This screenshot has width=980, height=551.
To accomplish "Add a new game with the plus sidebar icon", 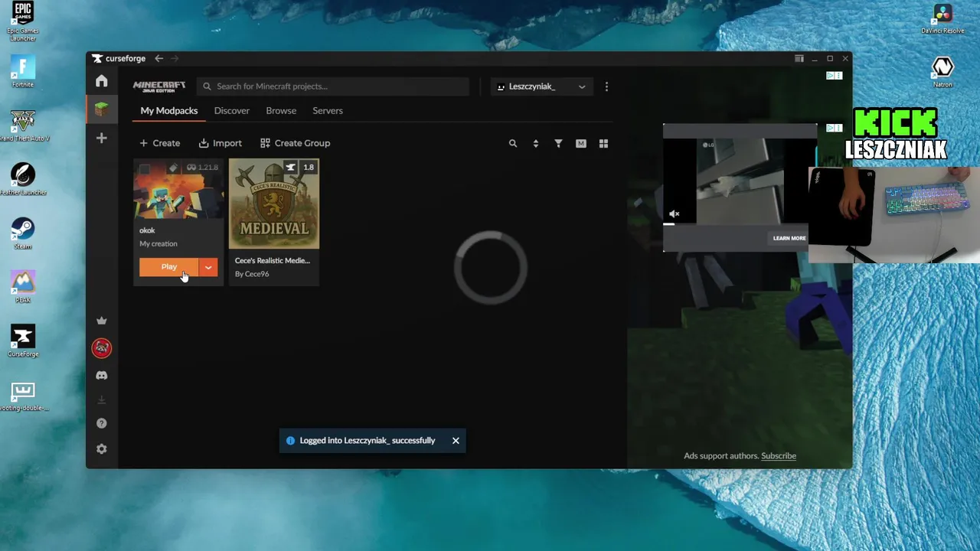I will point(102,139).
